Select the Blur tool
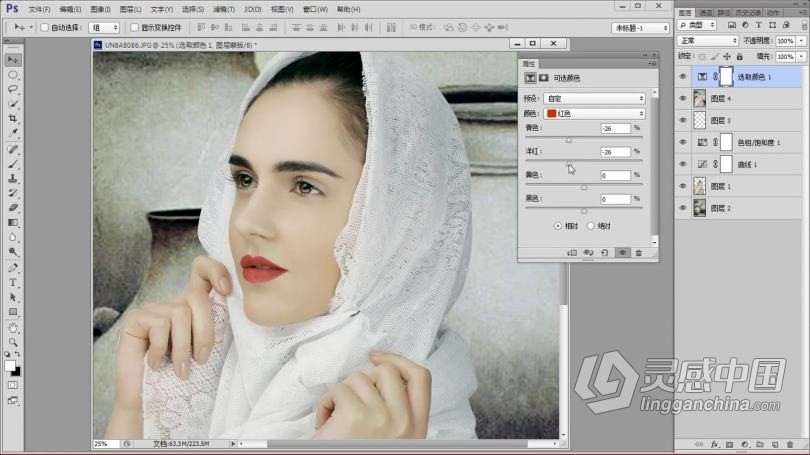Screen dimensions: 810x455 (13, 237)
